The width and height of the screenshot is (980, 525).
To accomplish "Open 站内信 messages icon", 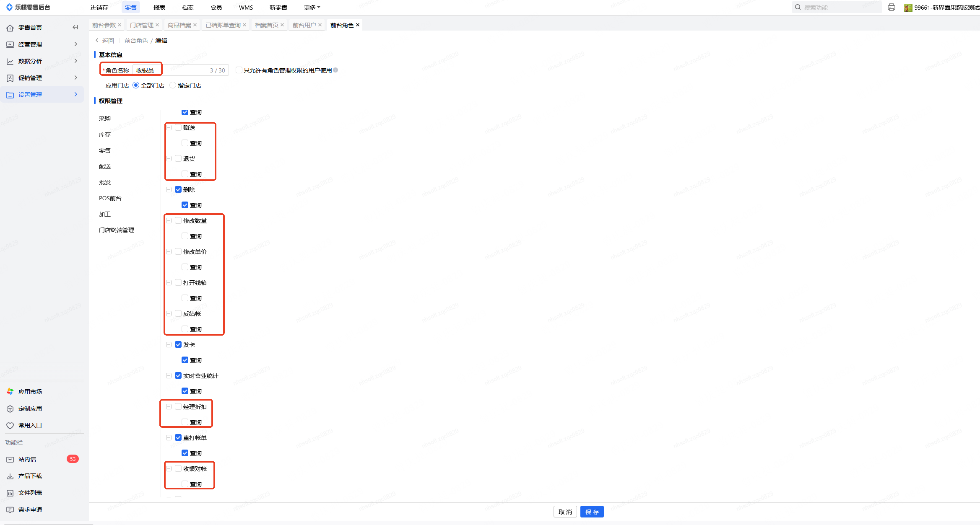I will [10, 459].
